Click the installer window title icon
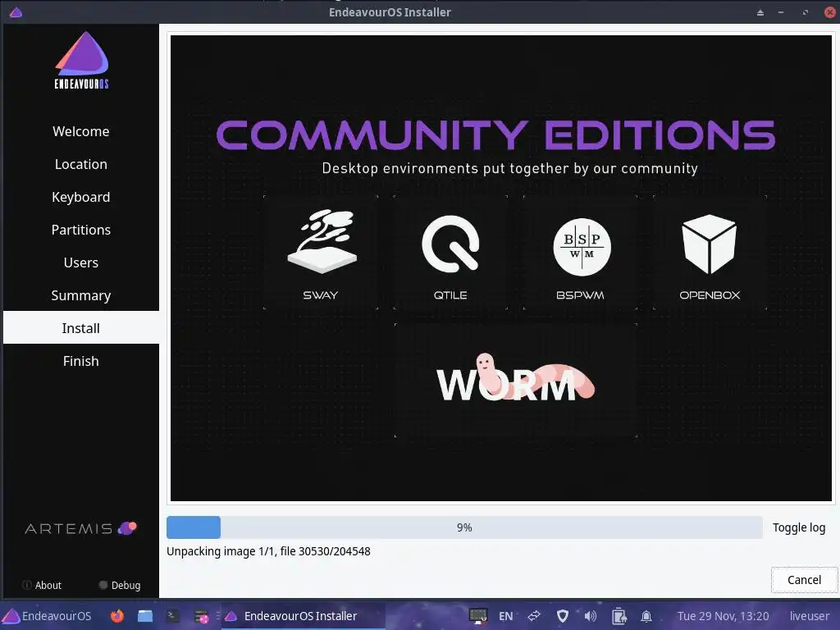Screen dimensions: 840x630 pyautogui.click(x=16, y=11)
